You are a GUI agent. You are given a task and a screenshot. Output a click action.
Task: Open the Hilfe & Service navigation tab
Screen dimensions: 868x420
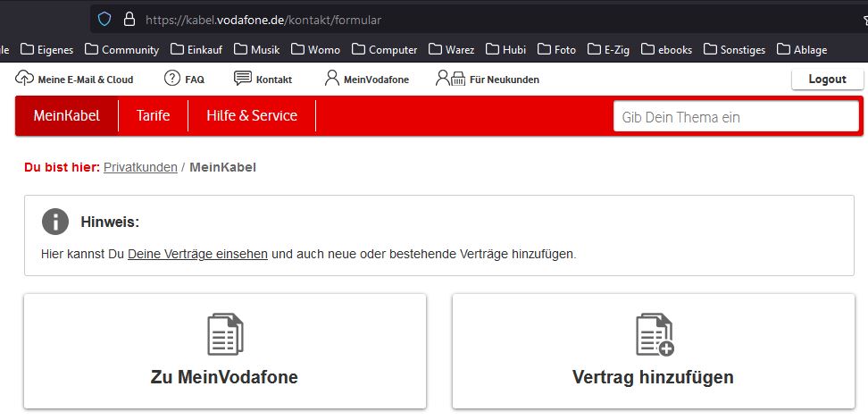[252, 115]
